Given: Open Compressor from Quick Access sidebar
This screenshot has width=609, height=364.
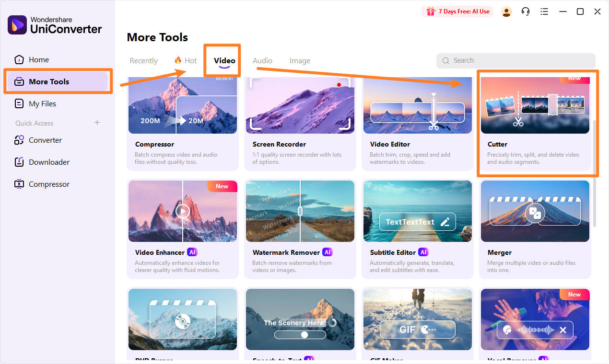Looking at the screenshot, I should 58,184.
